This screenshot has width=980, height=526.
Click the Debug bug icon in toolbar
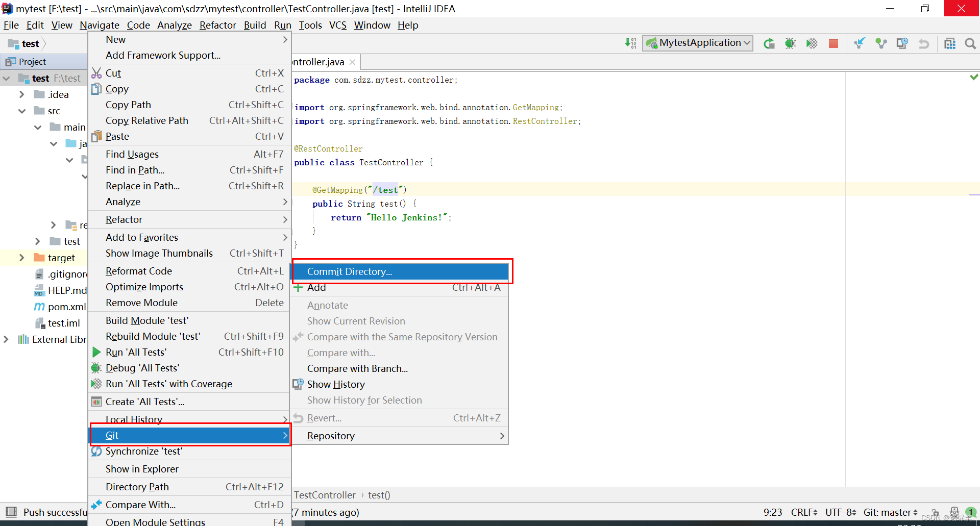coord(791,44)
